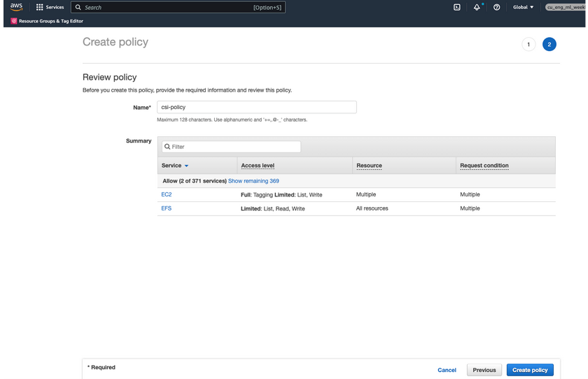
Task: Click the Cancel link
Action: tap(447, 370)
